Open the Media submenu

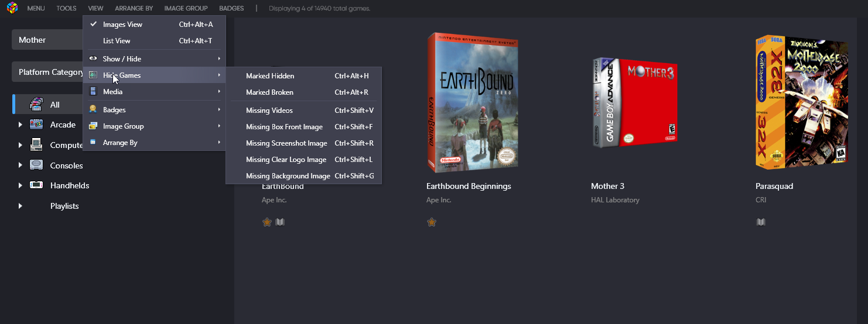(x=154, y=91)
